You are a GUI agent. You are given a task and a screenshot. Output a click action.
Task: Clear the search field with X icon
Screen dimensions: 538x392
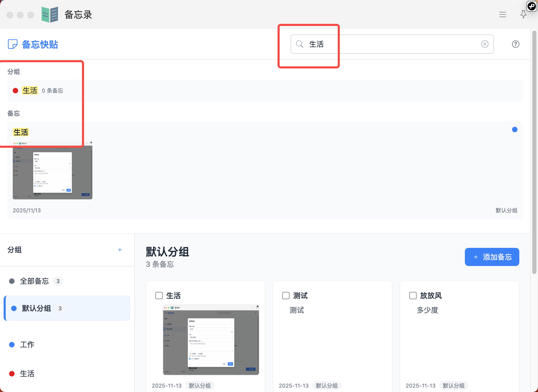tap(485, 44)
